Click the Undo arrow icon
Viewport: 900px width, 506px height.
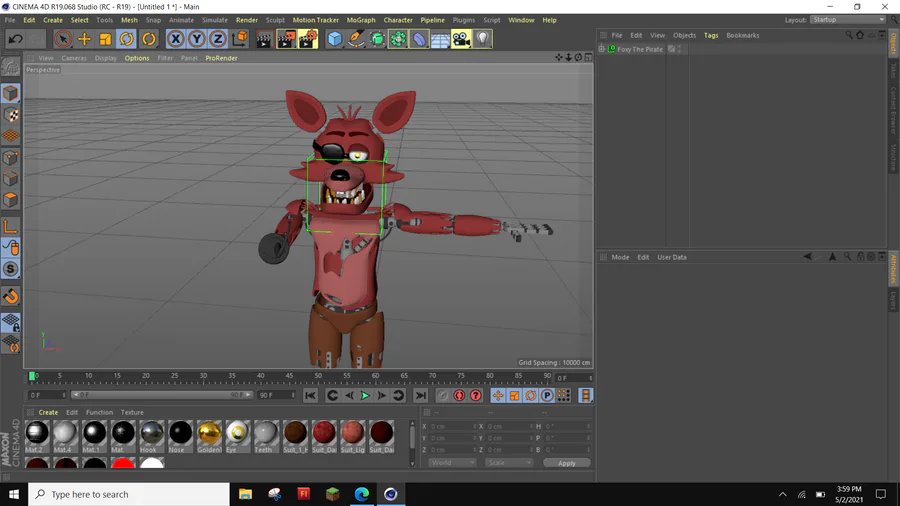click(x=15, y=39)
